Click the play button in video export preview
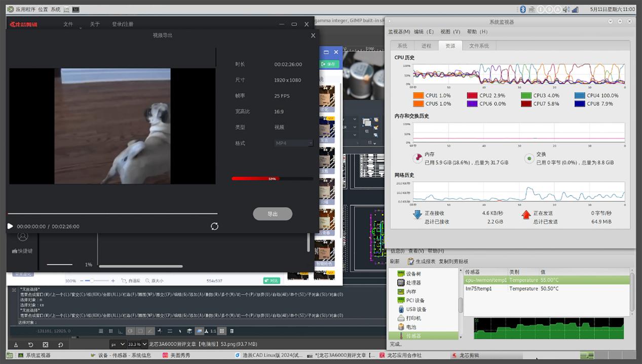 10,226
